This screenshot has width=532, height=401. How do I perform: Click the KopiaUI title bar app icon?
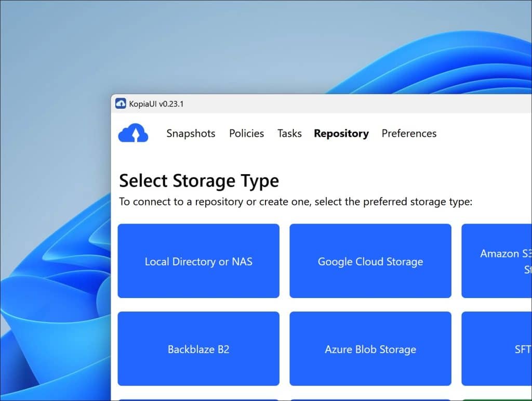(121, 104)
